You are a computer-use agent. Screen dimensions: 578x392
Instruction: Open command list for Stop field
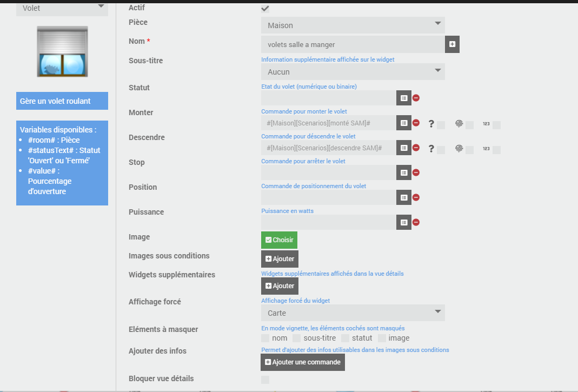pos(404,172)
